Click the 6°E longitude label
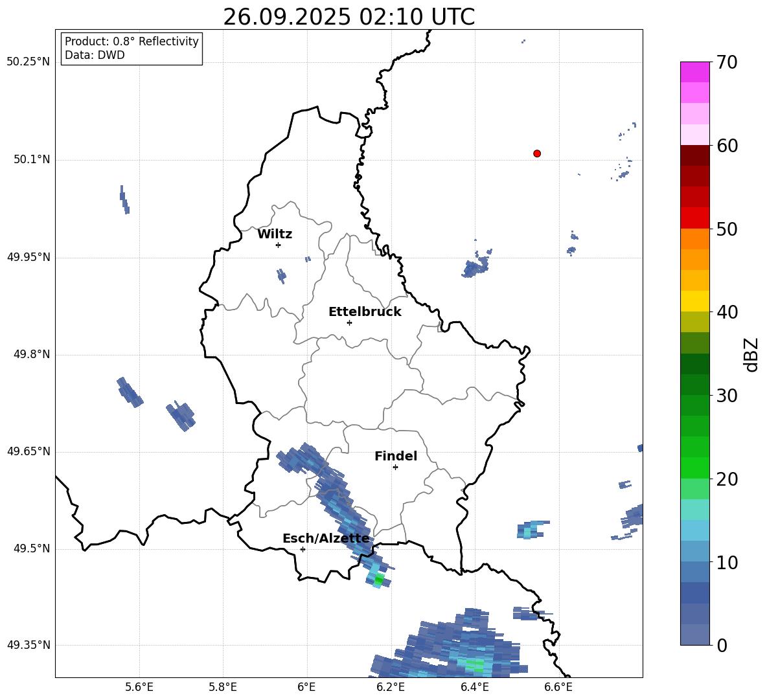The image size is (767, 700). 306,687
